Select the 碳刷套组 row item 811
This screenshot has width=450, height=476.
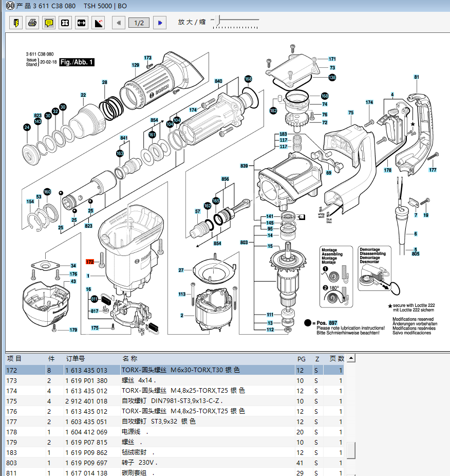click(x=175, y=472)
